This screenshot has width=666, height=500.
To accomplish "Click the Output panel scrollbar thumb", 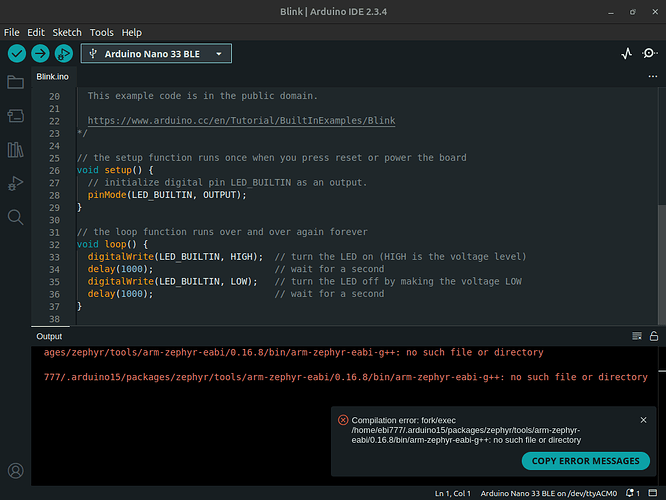I will point(662,371).
